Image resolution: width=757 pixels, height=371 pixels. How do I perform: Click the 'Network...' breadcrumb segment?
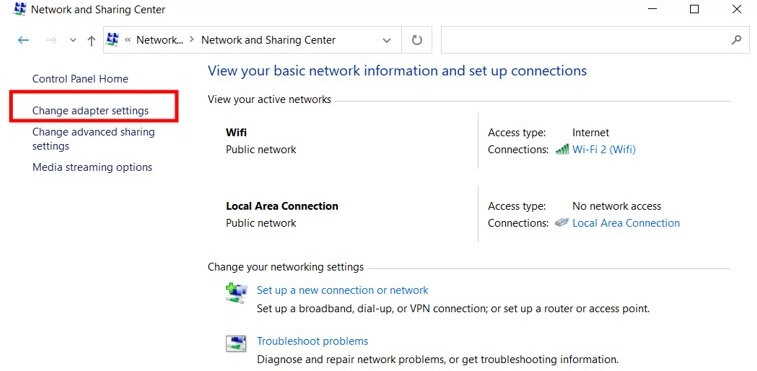point(159,40)
